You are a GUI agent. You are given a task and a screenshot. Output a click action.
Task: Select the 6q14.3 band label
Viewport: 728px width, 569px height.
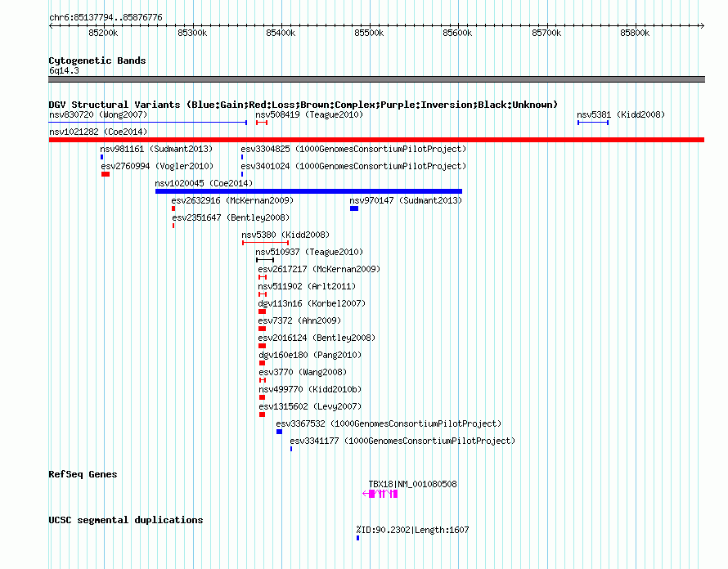(64, 70)
